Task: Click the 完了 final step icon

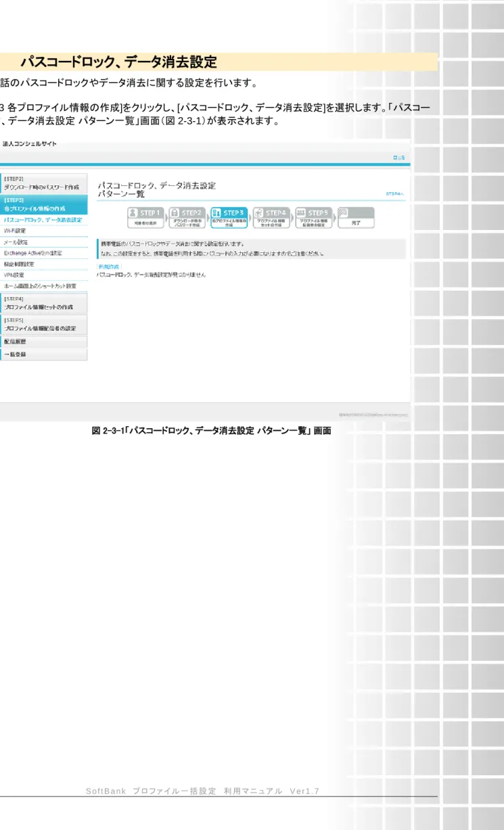Action: point(356,217)
